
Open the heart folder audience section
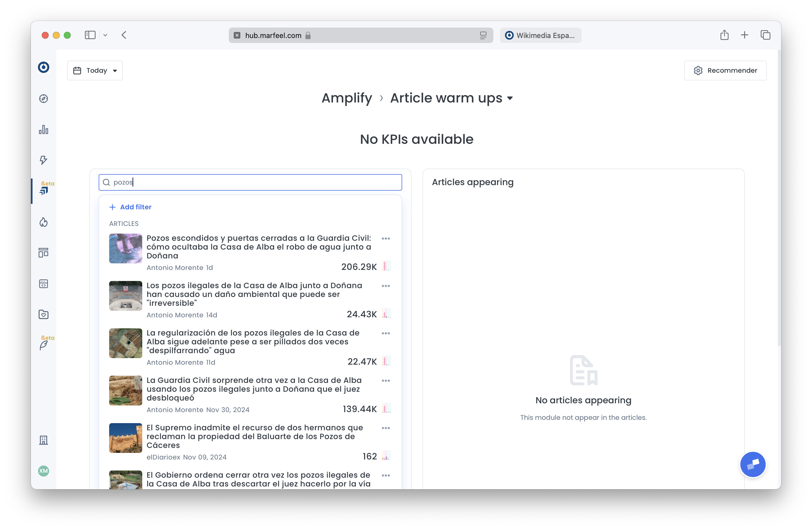[x=43, y=314]
